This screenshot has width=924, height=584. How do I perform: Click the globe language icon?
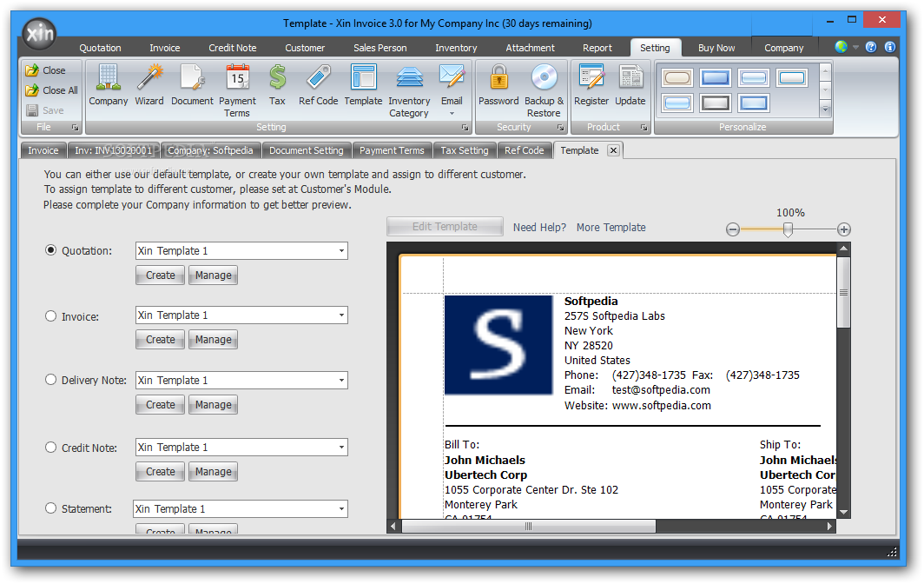click(841, 47)
